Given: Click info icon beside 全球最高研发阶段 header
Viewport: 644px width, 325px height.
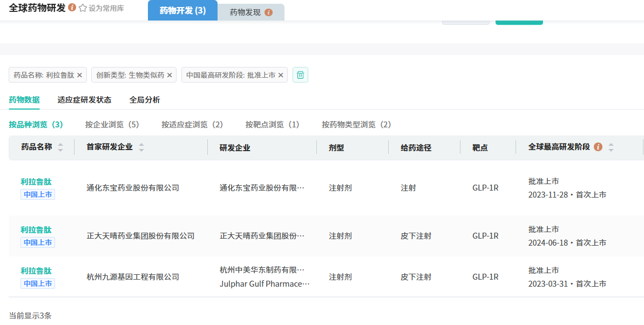Looking at the screenshot, I should 598,147.
